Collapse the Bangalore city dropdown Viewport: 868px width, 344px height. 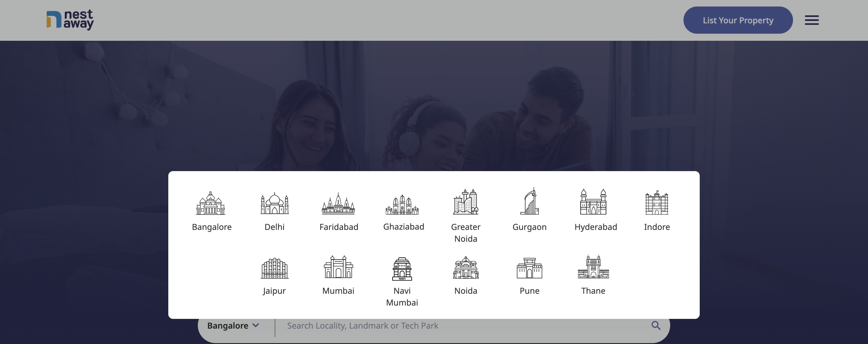click(x=233, y=325)
